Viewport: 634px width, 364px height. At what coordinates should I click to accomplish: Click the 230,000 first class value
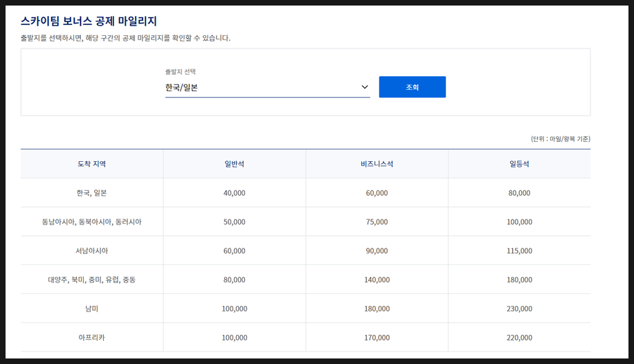[x=519, y=309]
